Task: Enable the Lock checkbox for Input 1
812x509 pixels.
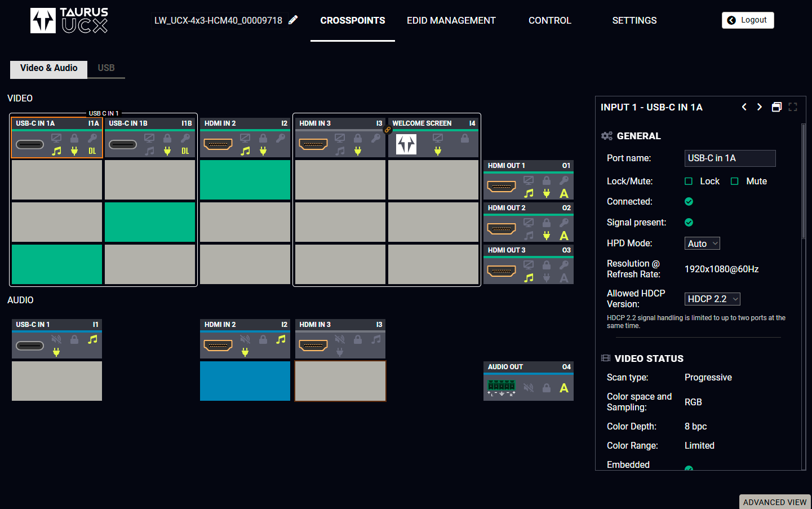Action: [689, 182]
